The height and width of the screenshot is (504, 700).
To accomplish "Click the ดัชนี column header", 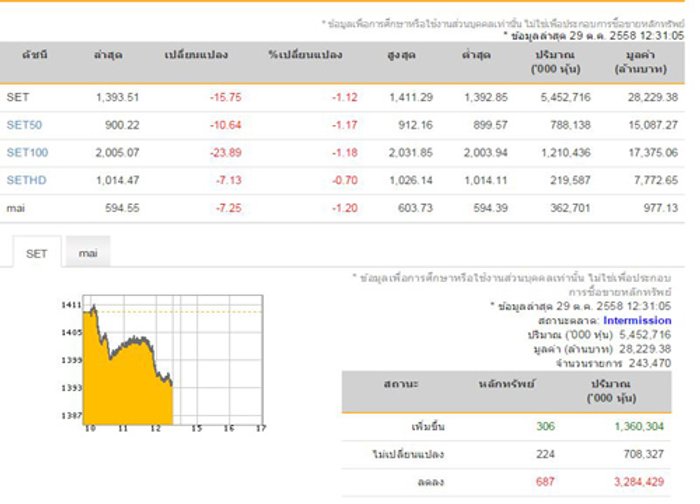I will [34, 55].
